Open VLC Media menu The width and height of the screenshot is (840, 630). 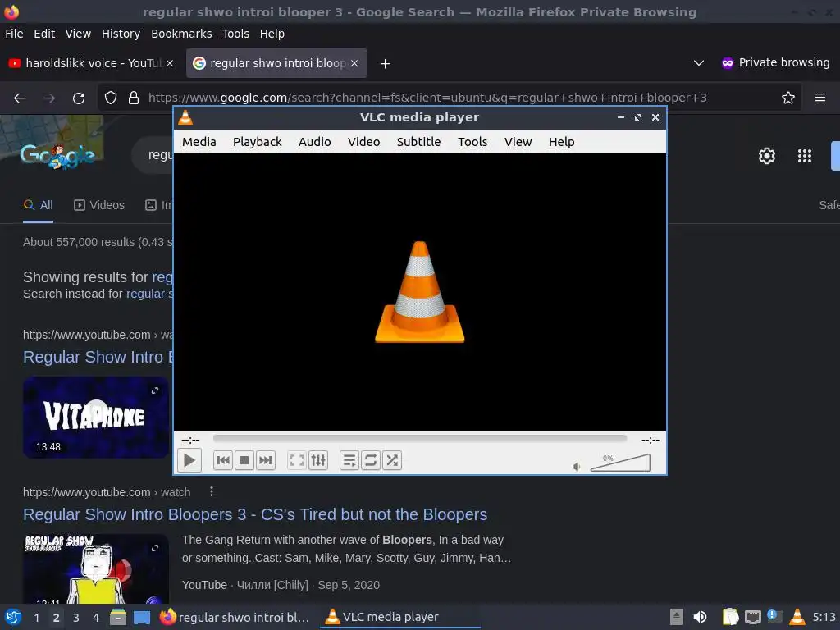click(x=199, y=142)
